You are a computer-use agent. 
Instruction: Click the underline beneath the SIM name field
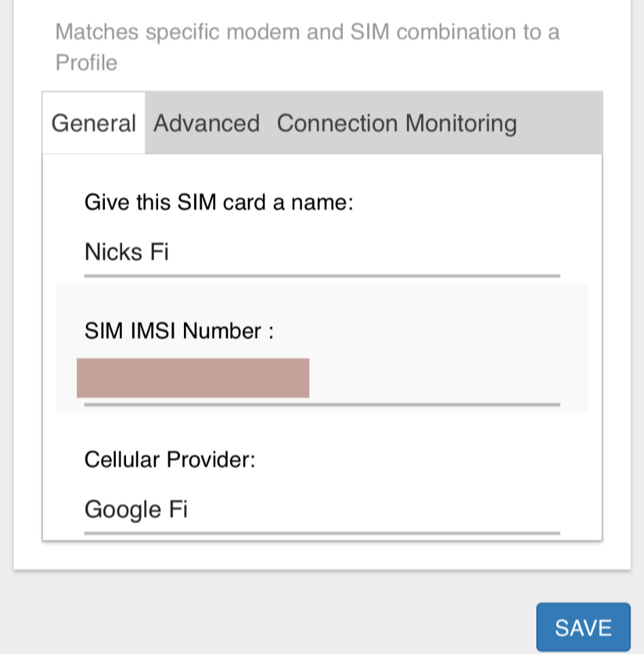click(x=322, y=276)
